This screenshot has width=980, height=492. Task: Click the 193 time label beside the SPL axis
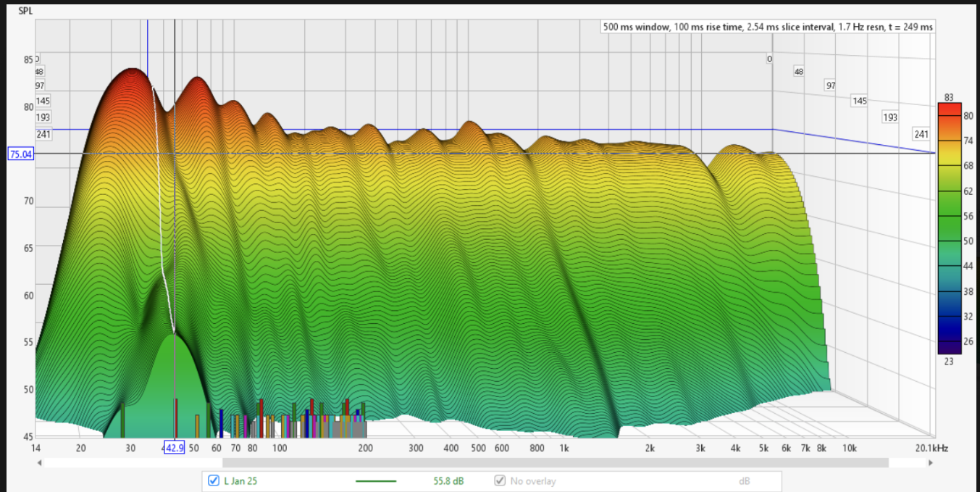coord(43,117)
